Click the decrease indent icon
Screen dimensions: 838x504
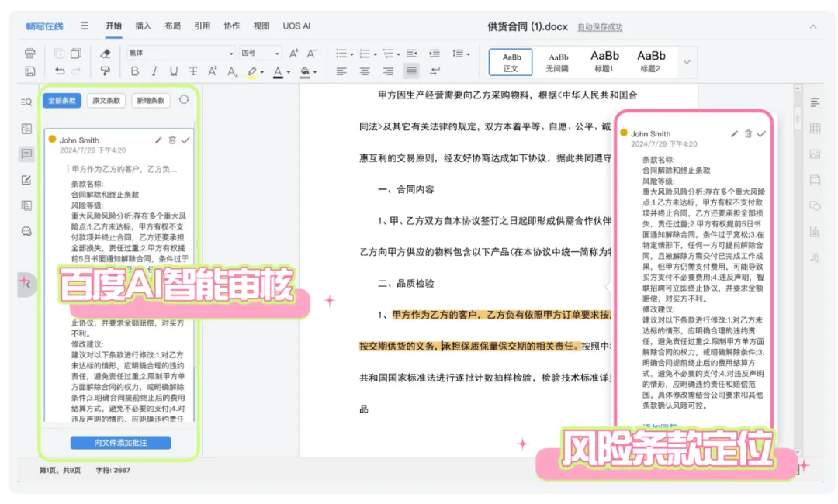click(x=411, y=53)
